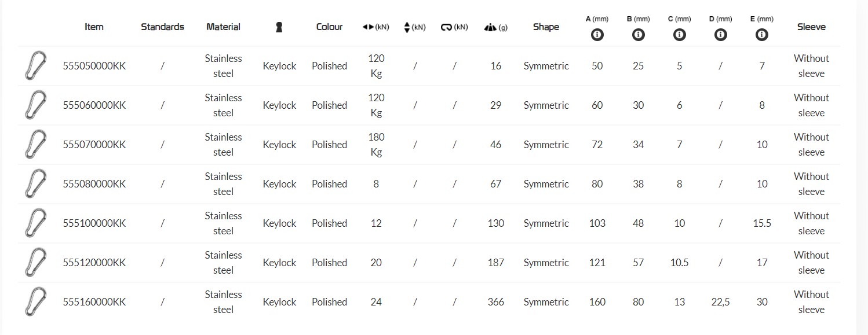The width and height of the screenshot is (868, 335).
Task: Click the minor axis strength (kN) header icon
Action: [x=407, y=27]
